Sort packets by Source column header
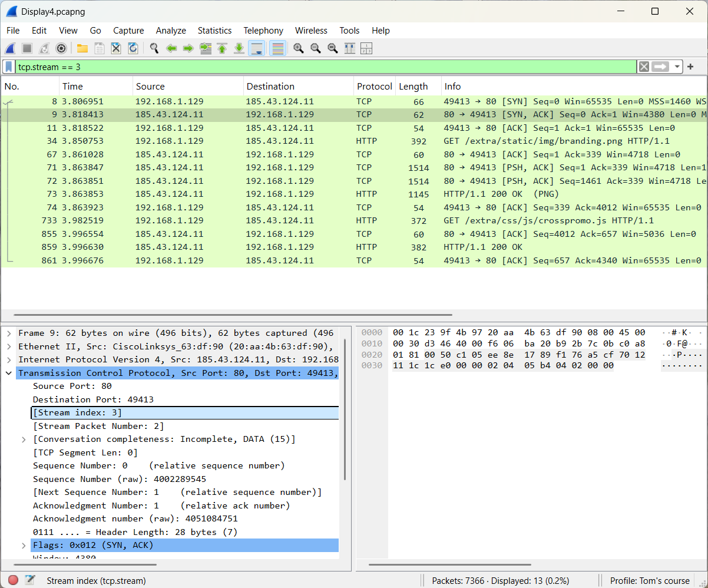708x588 pixels. [187, 86]
